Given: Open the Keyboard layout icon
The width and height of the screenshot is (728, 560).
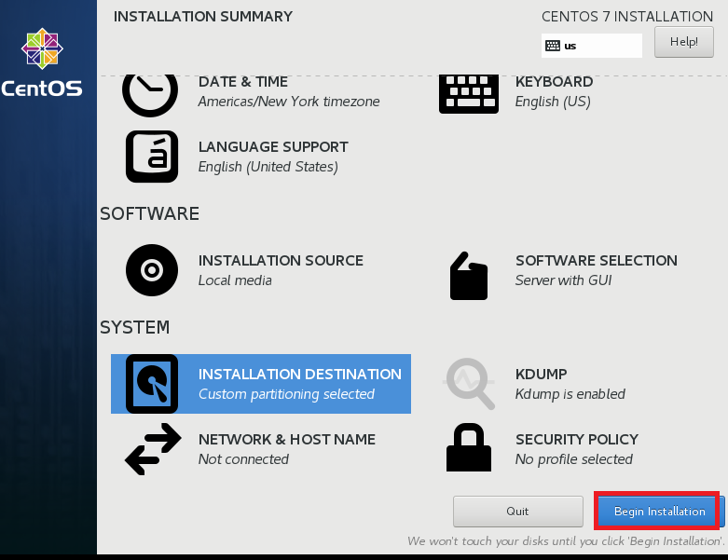Looking at the screenshot, I should (469, 93).
